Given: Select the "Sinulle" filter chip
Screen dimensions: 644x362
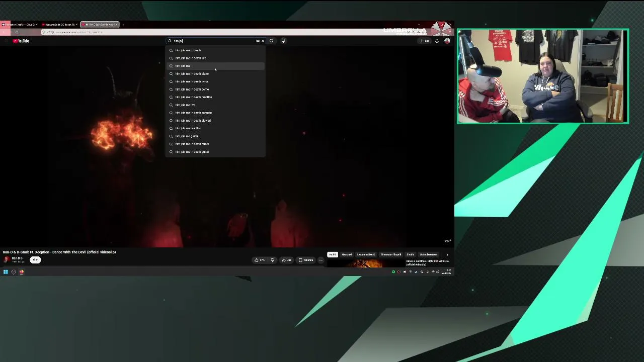Looking at the screenshot, I should coord(411,254).
